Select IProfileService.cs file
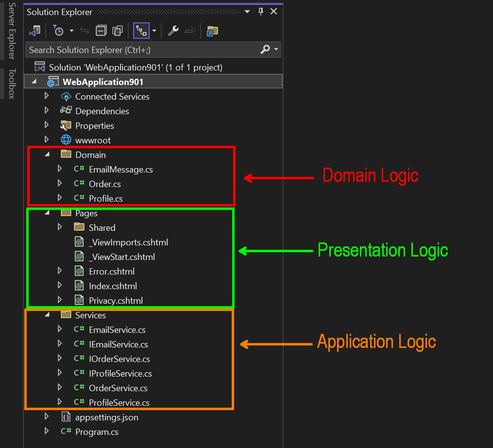Screen dimensions: 493x448 coord(120,374)
